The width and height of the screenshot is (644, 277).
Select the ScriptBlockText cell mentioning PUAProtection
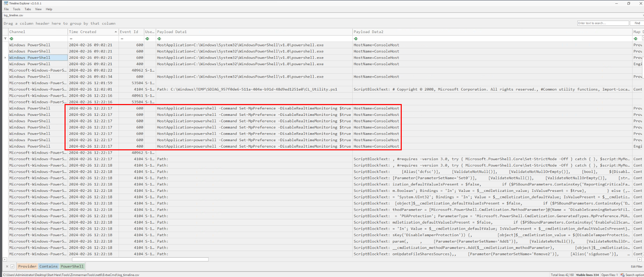point(492,216)
